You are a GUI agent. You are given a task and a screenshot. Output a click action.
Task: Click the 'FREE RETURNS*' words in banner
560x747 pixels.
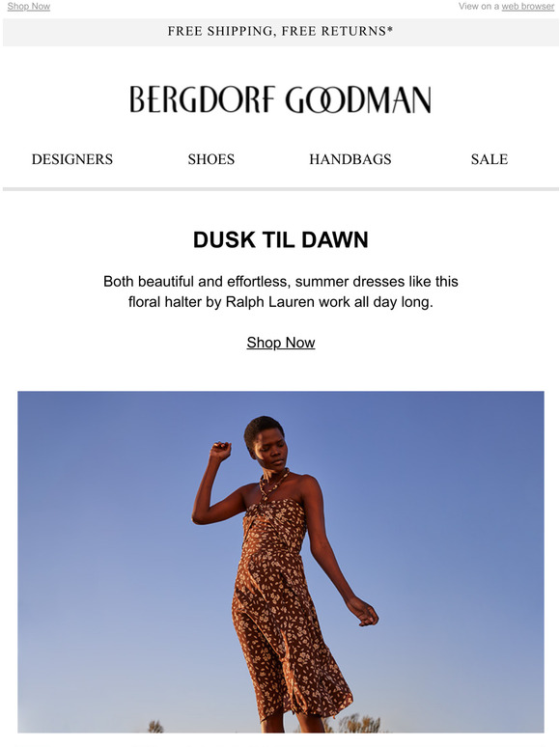pyautogui.click(x=337, y=31)
